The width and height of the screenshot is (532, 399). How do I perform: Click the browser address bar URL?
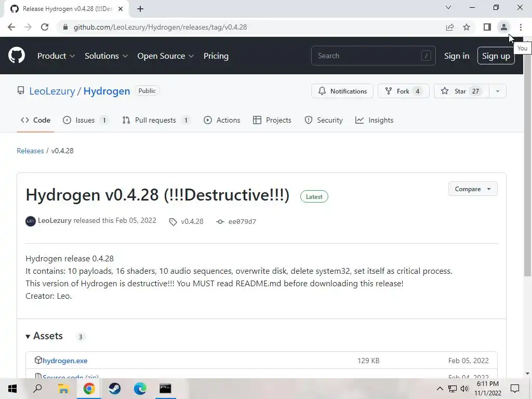point(160,27)
